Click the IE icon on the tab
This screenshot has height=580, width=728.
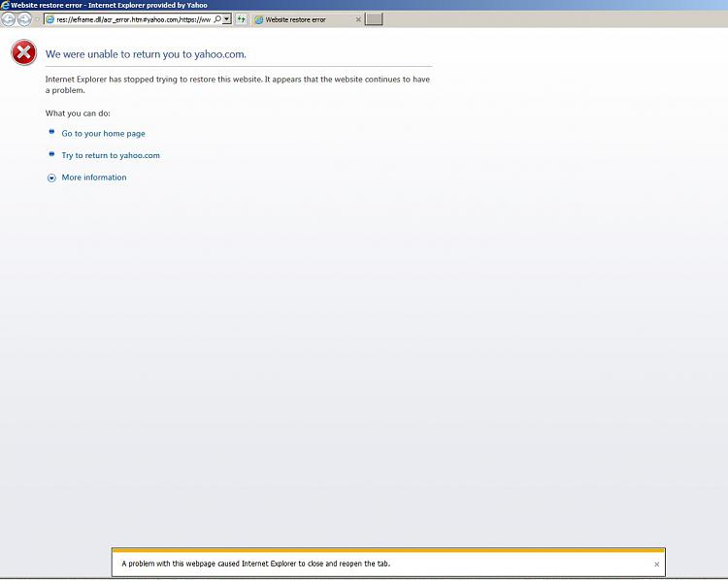(x=258, y=19)
